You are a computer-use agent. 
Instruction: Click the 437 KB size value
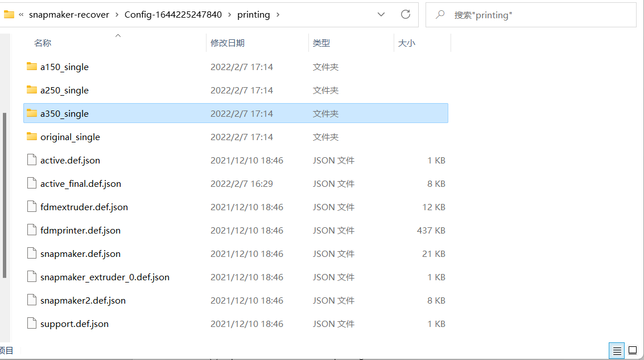click(x=431, y=230)
